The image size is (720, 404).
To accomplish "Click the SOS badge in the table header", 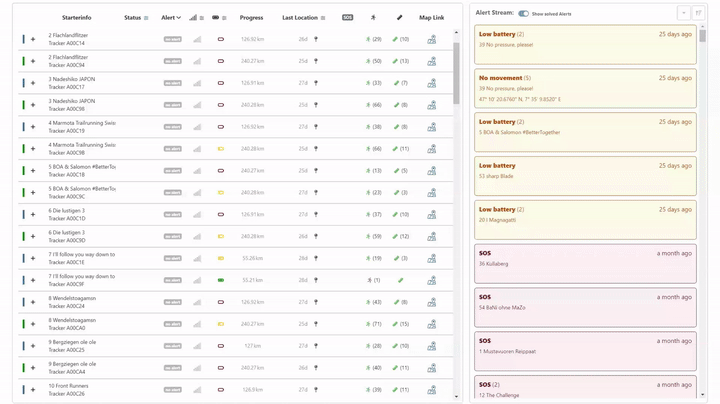I will [347, 17].
